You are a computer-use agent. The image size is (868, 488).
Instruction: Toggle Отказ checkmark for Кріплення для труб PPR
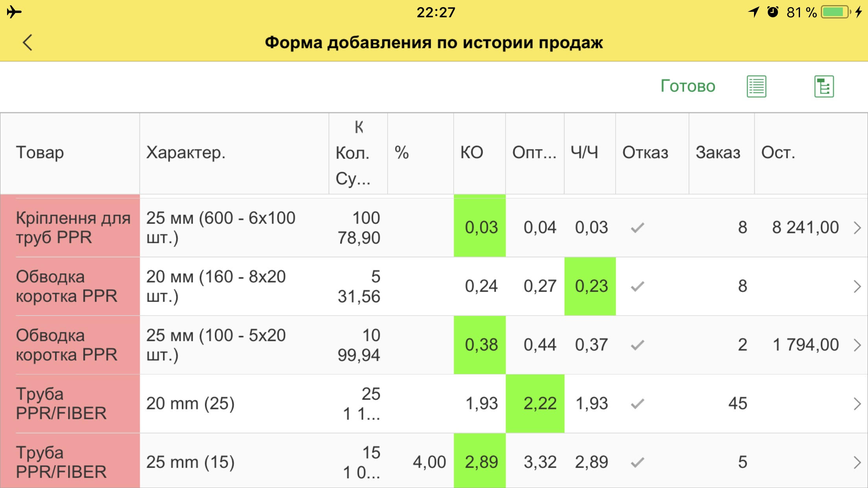click(x=637, y=227)
